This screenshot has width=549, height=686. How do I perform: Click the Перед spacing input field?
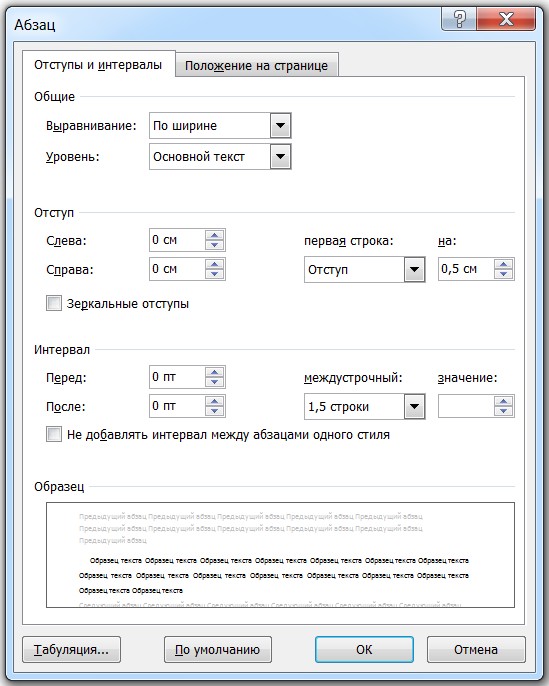(x=178, y=377)
